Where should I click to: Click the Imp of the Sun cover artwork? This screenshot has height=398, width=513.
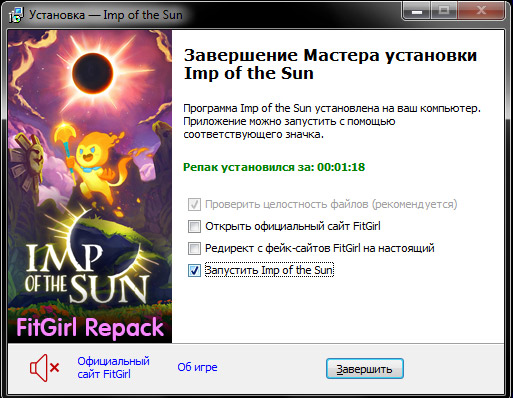(90, 186)
